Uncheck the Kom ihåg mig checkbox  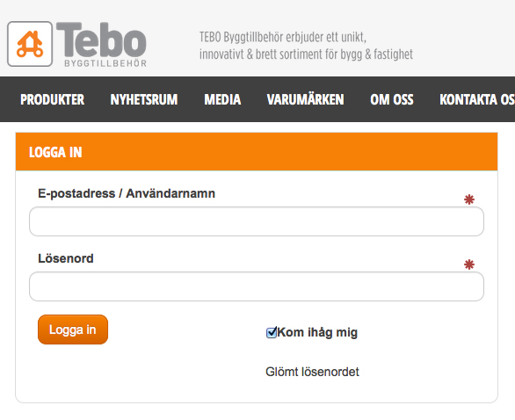point(272,332)
